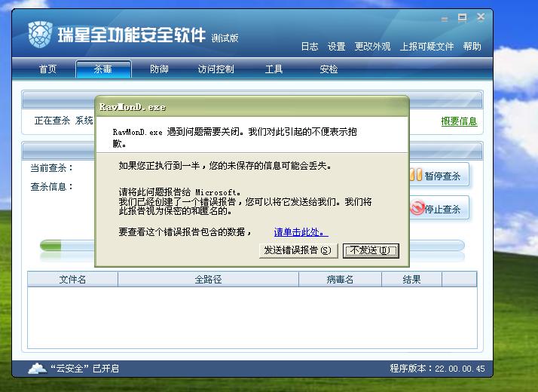Click the RavMonD.exe dialog title bar
Viewport: 538px width, 392px height.
pos(252,107)
